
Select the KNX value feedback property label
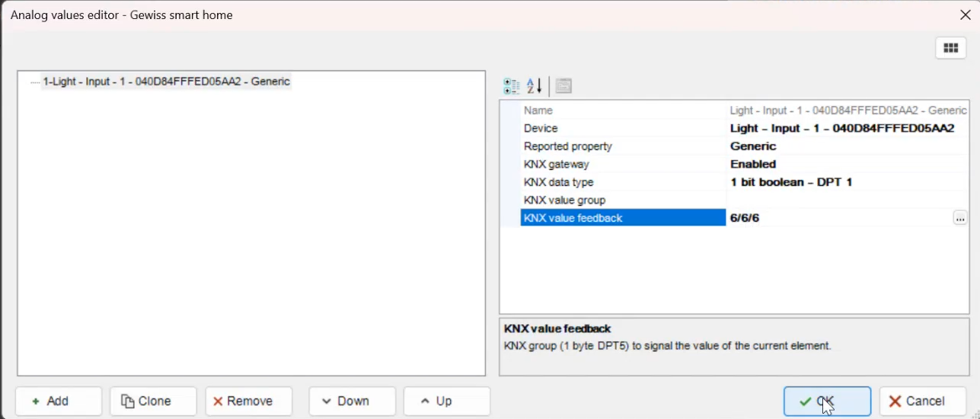(x=623, y=218)
